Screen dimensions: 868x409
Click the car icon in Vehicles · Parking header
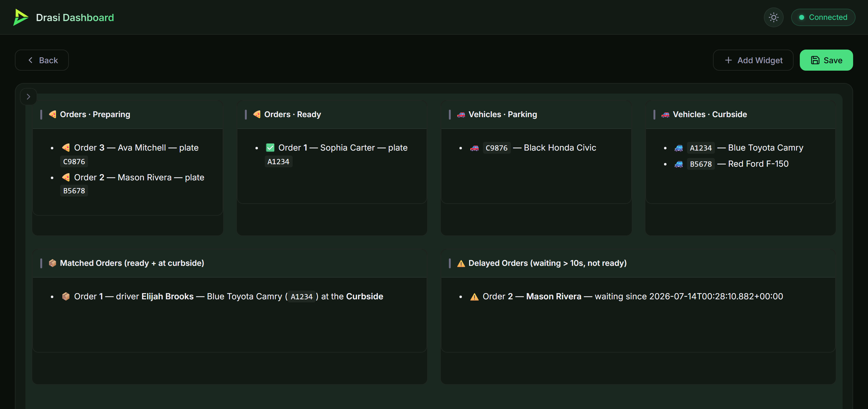tap(461, 115)
